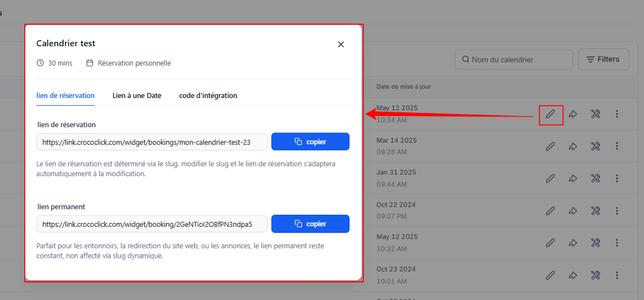Open the tools icon in the 10:32 AM row
Screen dimensions: 644x300
pyautogui.click(x=596, y=243)
